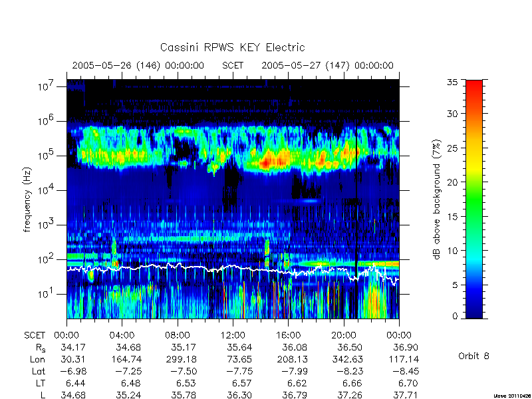
Task: Click the 16:00 time axis label
Action: pos(288,335)
